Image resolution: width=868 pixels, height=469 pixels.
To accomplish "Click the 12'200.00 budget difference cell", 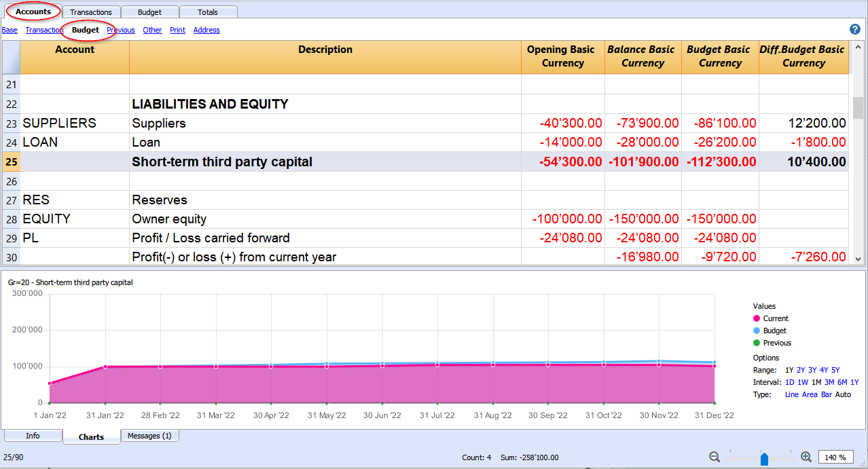I will pos(804,124).
